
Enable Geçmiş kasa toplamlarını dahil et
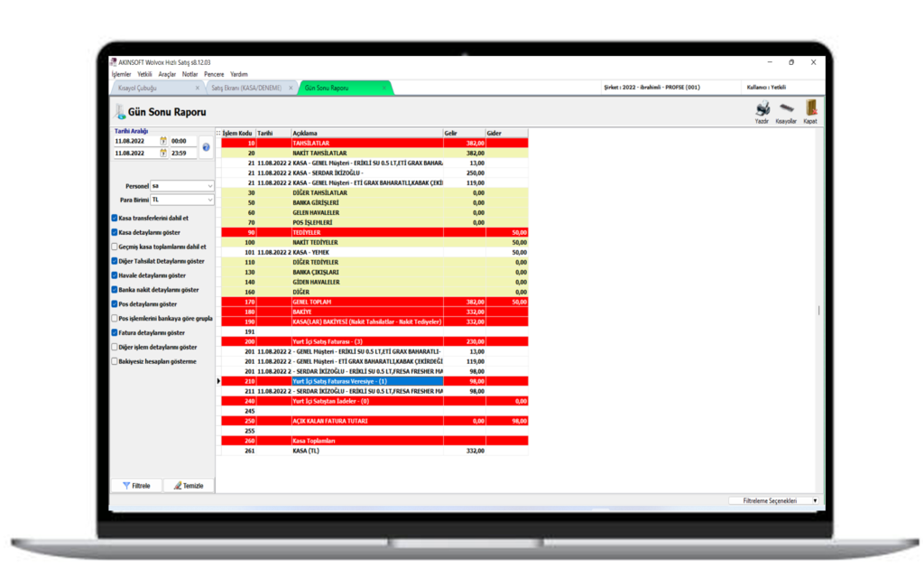point(115,247)
